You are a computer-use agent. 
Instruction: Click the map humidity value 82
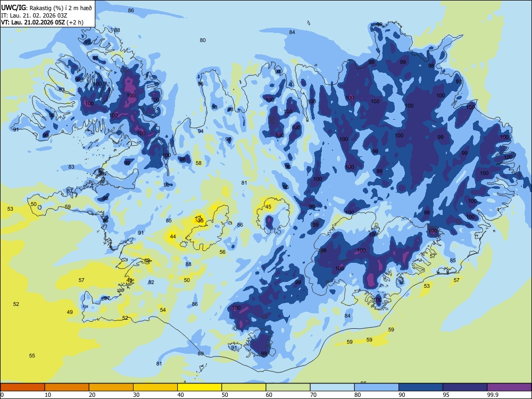tap(151, 282)
